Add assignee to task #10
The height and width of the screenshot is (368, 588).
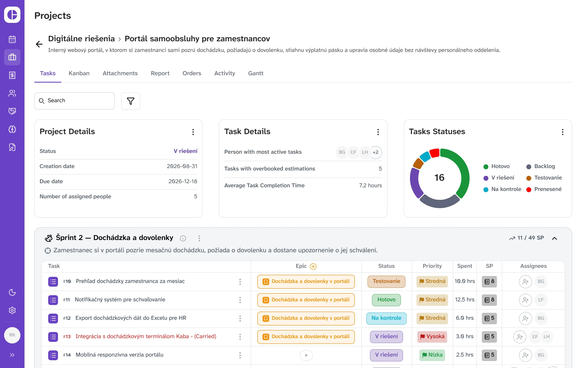tap(525, 282)
